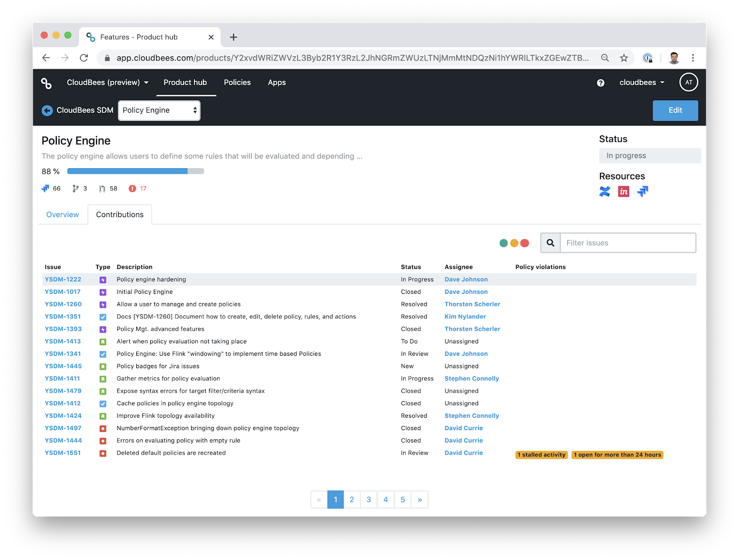Reload the page in Chrome
This screenshot has width=739, height=560.
84,58
